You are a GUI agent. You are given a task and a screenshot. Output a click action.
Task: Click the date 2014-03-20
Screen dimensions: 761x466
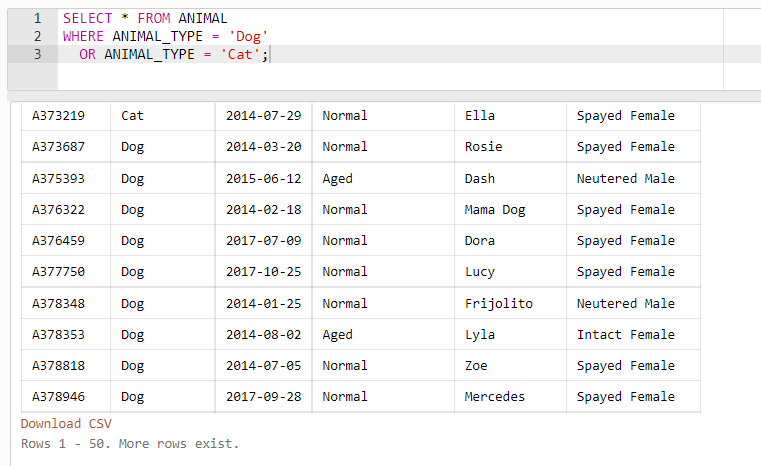(264, 147)
